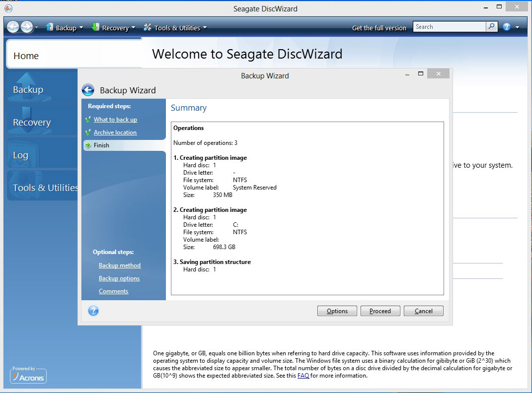The width and height of the screenshot is (532, 393).
Task: Minimize the Backup Wizard dialog
Action: (x=407, y=74)
